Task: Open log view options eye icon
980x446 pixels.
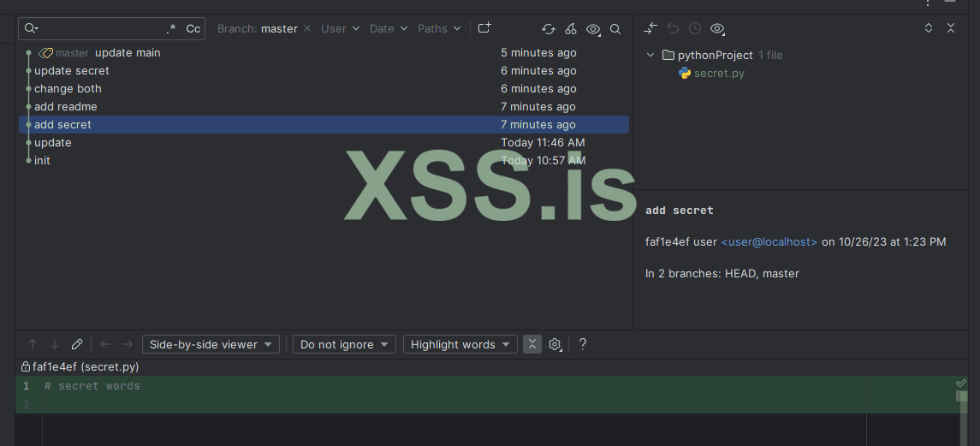Action: pos(593,29)
